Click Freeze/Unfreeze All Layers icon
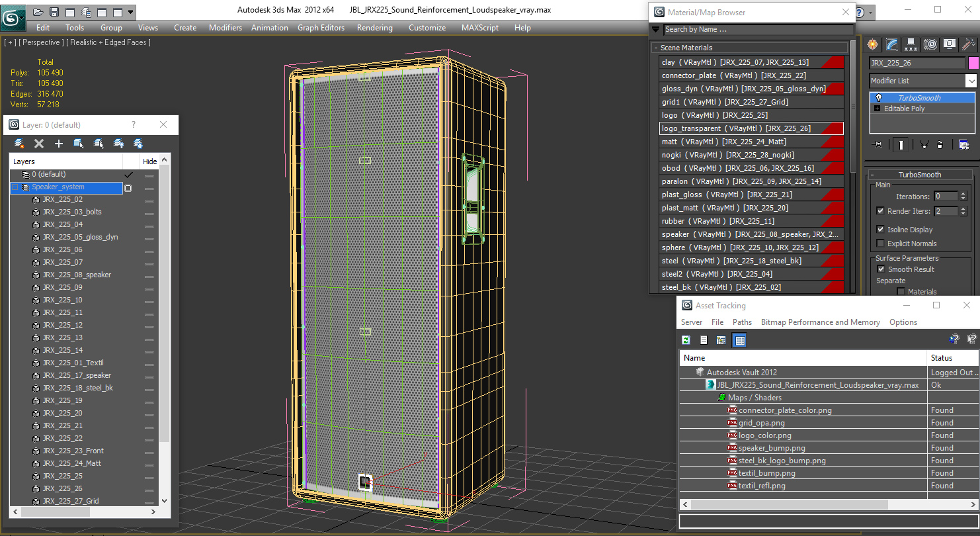980x536 pixels. click(x=138, y=144)
